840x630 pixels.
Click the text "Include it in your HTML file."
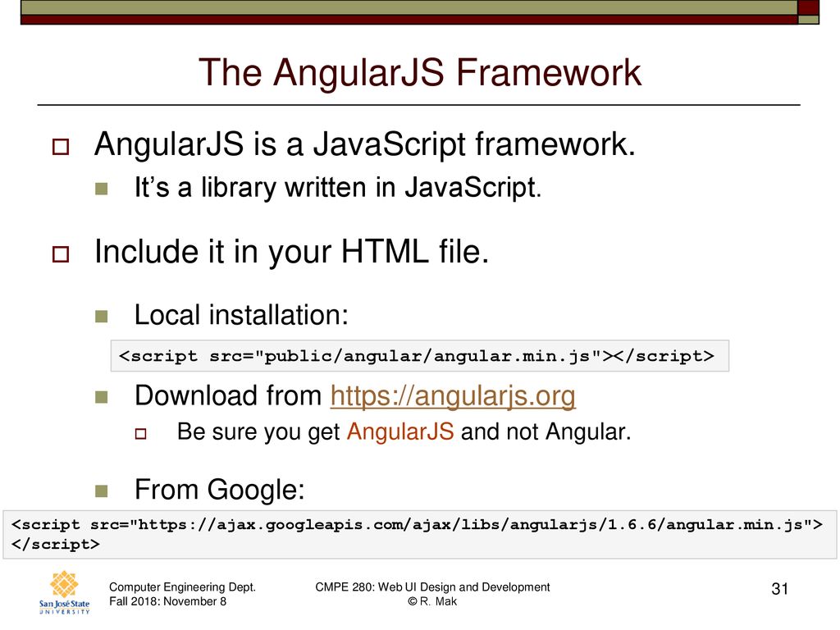[291, 252]
